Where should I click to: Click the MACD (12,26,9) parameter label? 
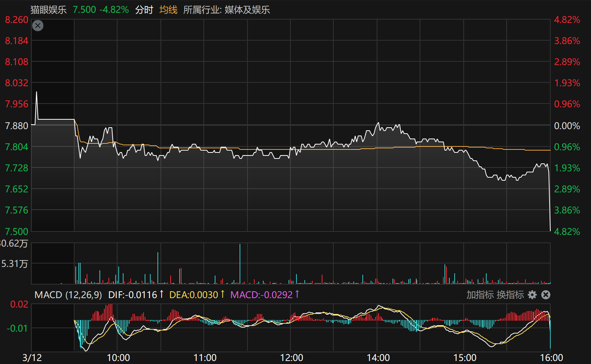(x=68, y=295)
